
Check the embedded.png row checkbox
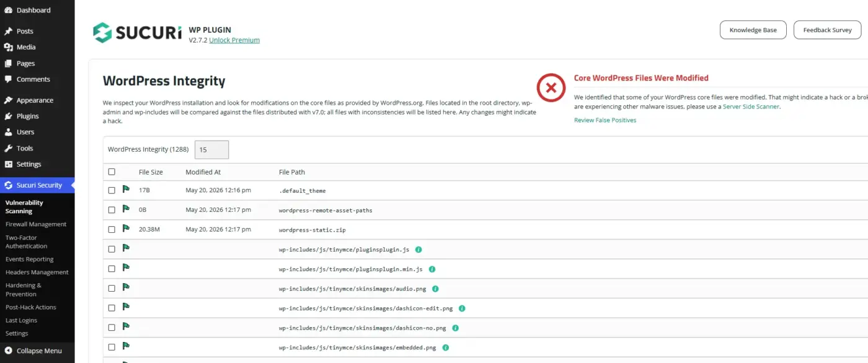click(x=112, y=347)
